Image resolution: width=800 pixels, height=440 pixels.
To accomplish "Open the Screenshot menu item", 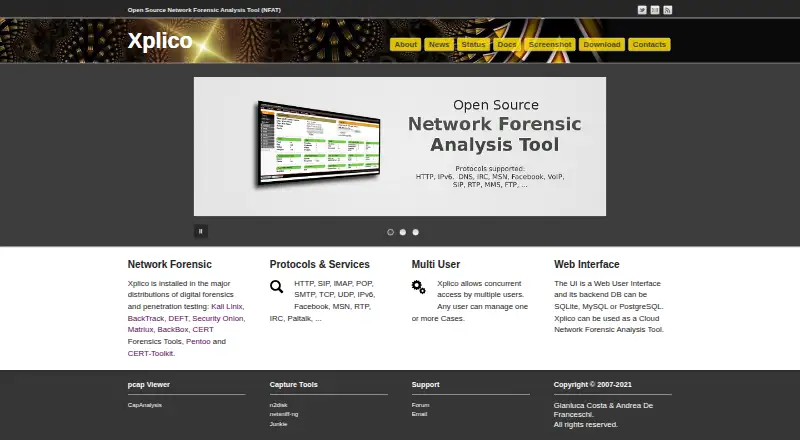I will [550, 44].
